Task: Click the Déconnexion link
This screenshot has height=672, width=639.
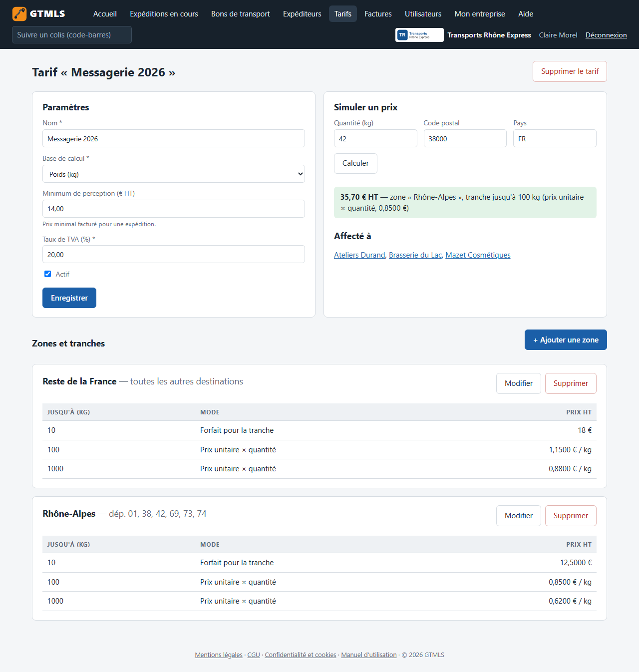Action: coord(606,35)
